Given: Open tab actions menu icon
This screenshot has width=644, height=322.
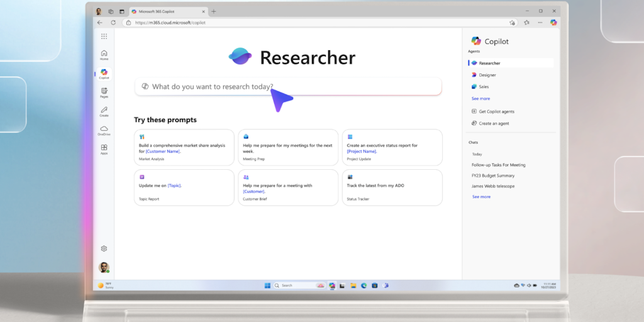Looking at the screenshot, I should click(121, 11).
